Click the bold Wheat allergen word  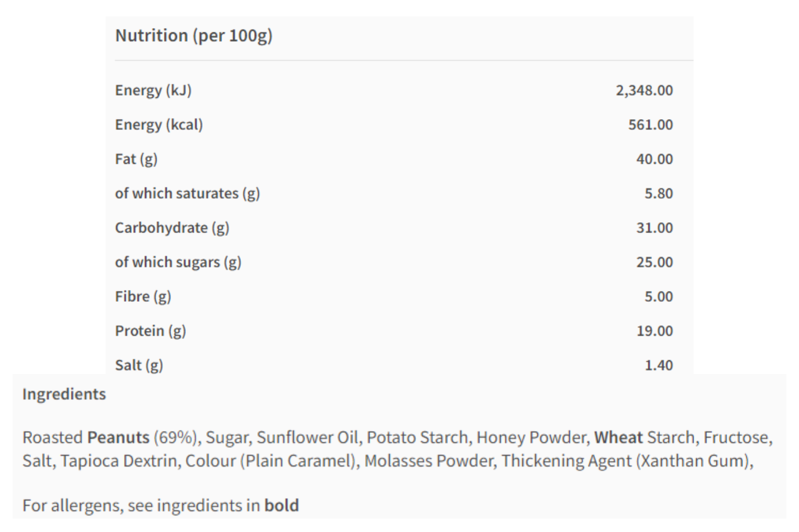618,438
